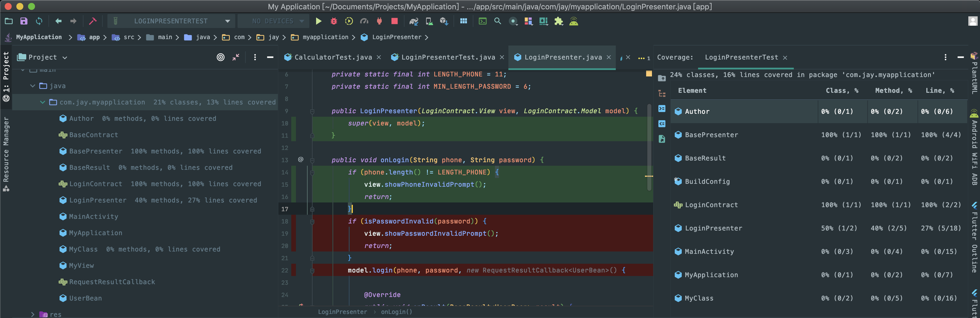Toggle the PlantUML tool window
Screen dimensions: 980x318
coord(974,74)
